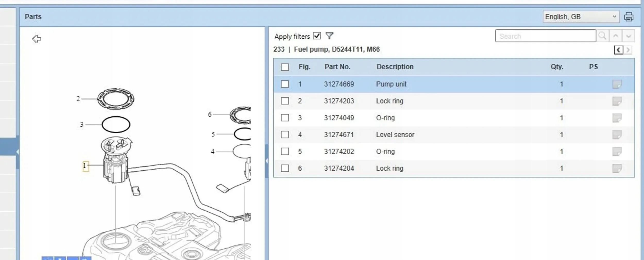Open note icon for part 31274202
Viewport: 644px width, 260px height.
point(617,152)
